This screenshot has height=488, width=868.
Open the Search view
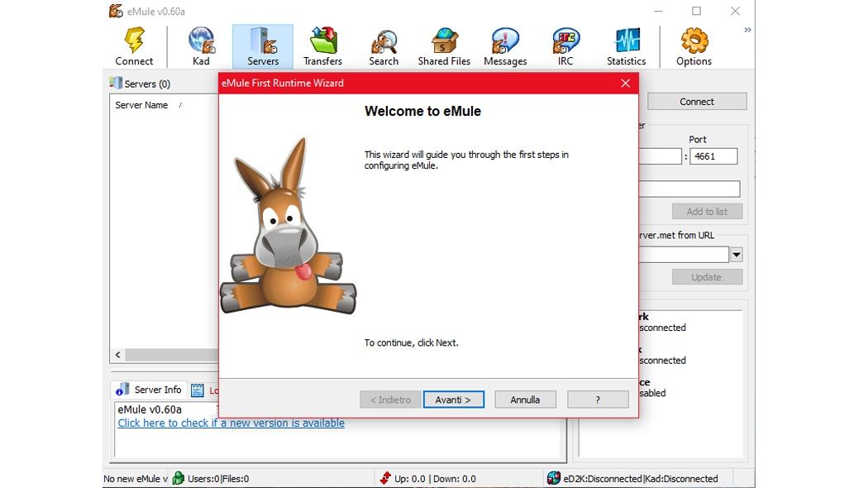[x=384, y=46]
